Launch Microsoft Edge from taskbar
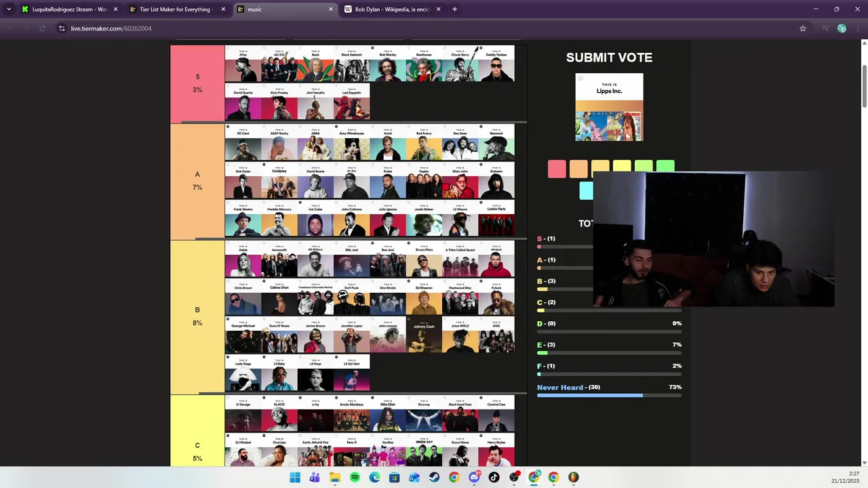The image size is (868, 488). point(374,477)
